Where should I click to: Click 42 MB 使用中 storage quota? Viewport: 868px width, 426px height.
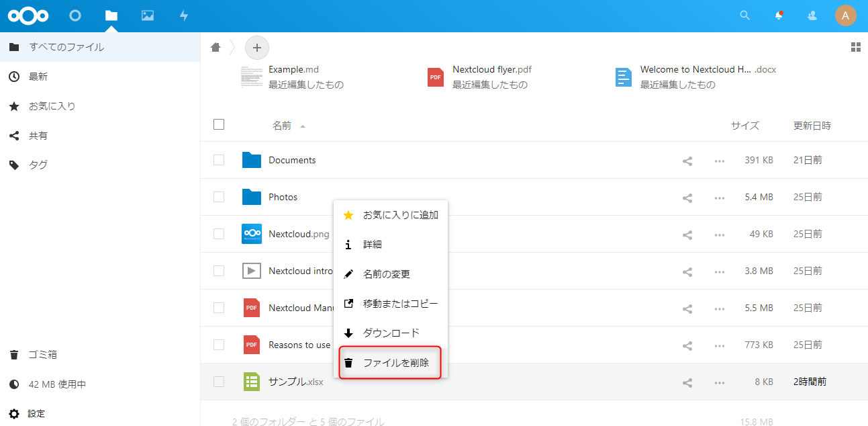pos(100,384)
